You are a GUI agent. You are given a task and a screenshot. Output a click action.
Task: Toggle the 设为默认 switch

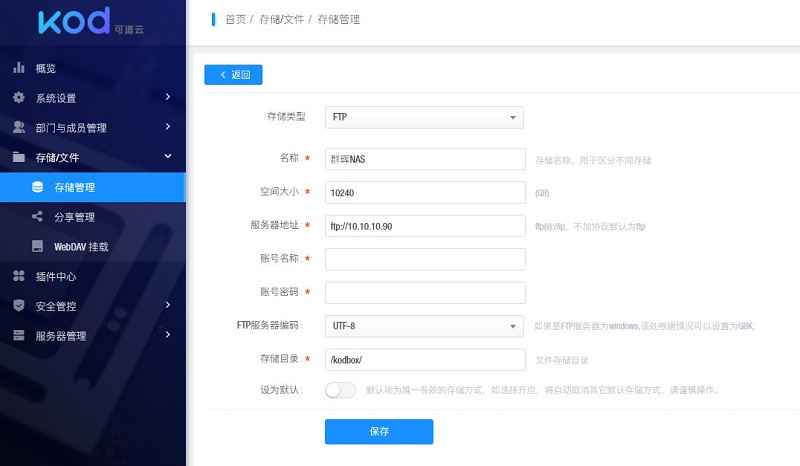tap(340, 390)
